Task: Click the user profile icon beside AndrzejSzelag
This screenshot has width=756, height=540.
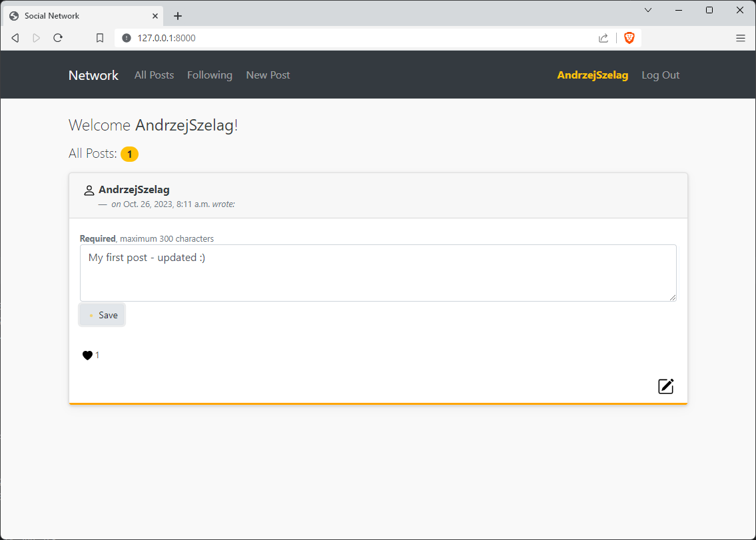Action: (x=89, y=190)
